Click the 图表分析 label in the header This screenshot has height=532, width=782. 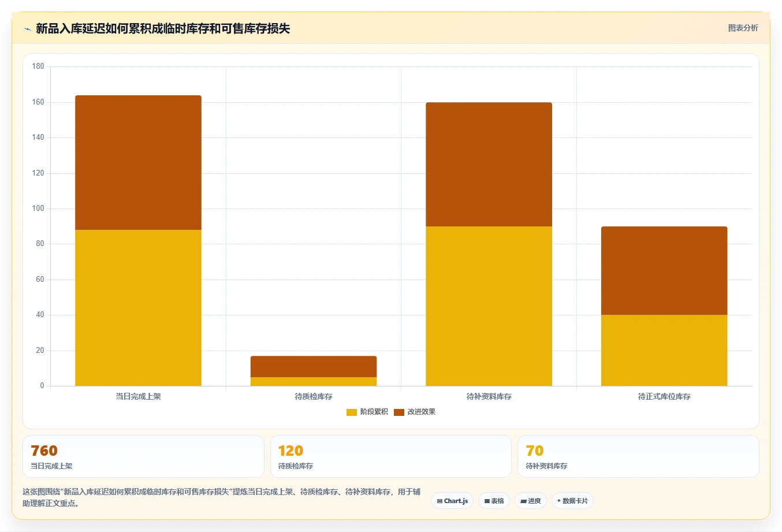point(743,28)
